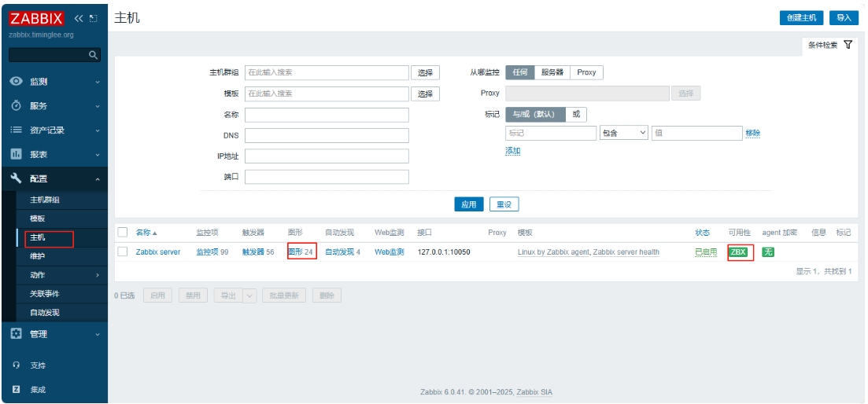
Task: Open 主机 in configuration menu
Action: coord(38,237)
